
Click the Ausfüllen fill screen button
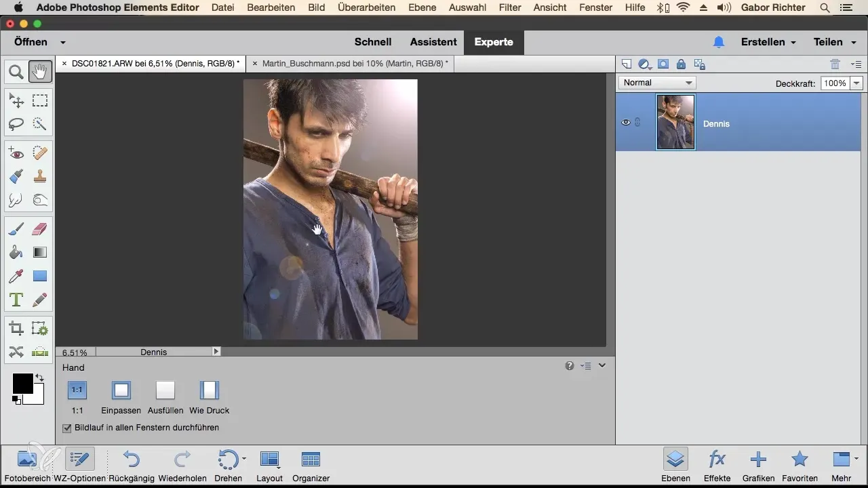(165, 390)
